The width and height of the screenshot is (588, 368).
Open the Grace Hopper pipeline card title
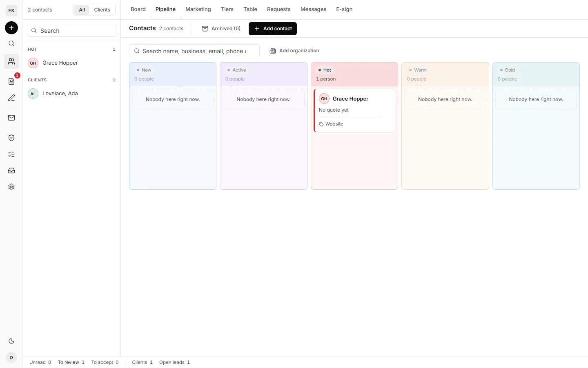pos(350,99)
